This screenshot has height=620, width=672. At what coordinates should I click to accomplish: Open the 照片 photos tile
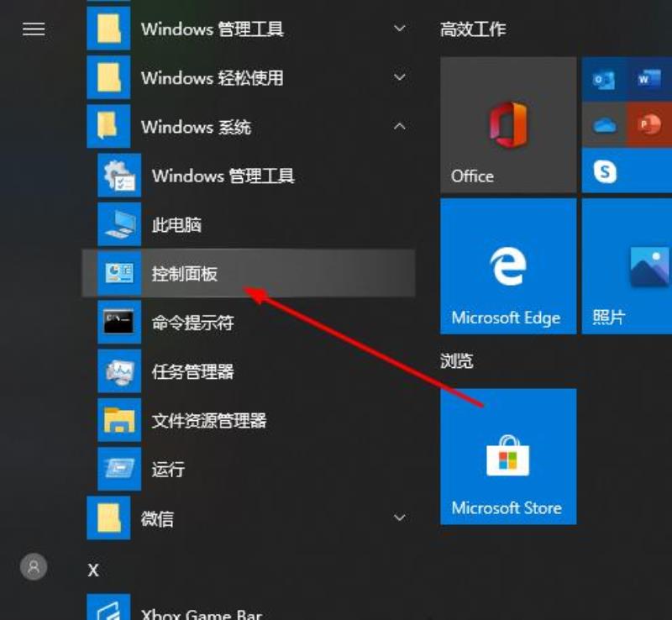pos(627,266)
